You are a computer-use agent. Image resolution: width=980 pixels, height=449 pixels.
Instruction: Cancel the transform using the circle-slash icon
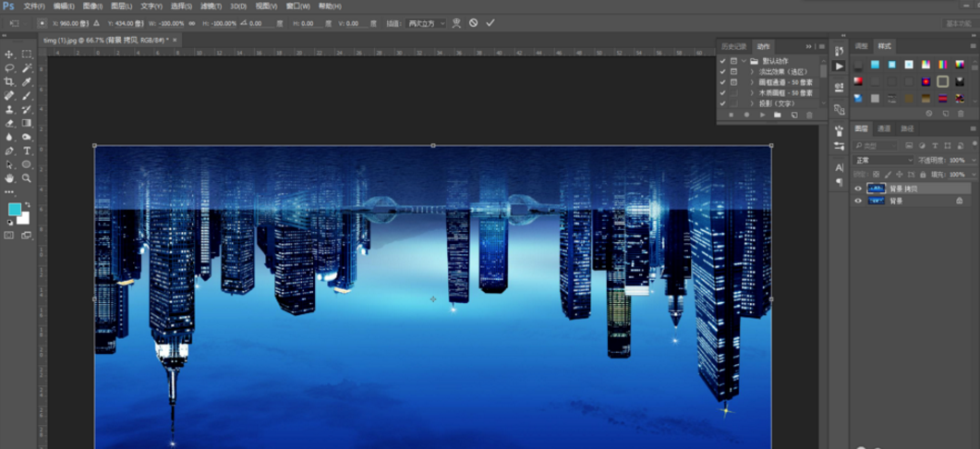click(x=473, y=23)
